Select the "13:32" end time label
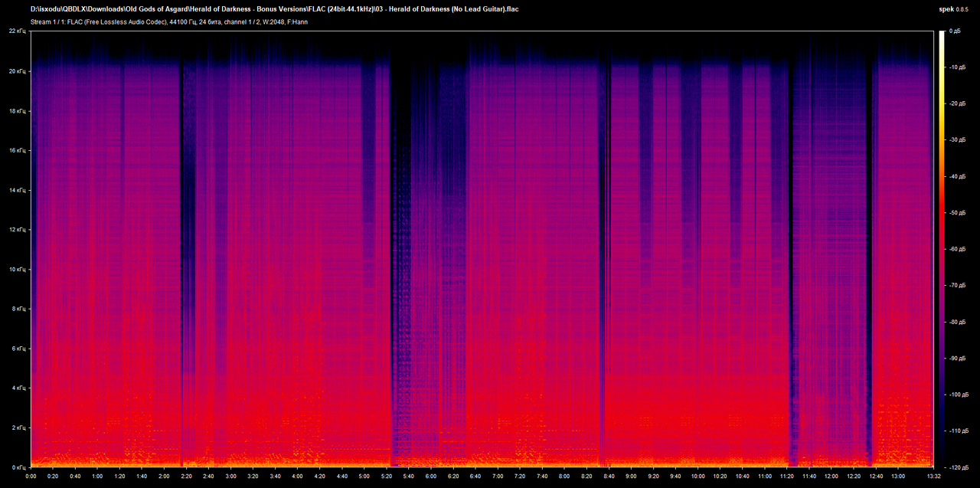The height and width of the screenshot is (488, 980). [933, 476]
